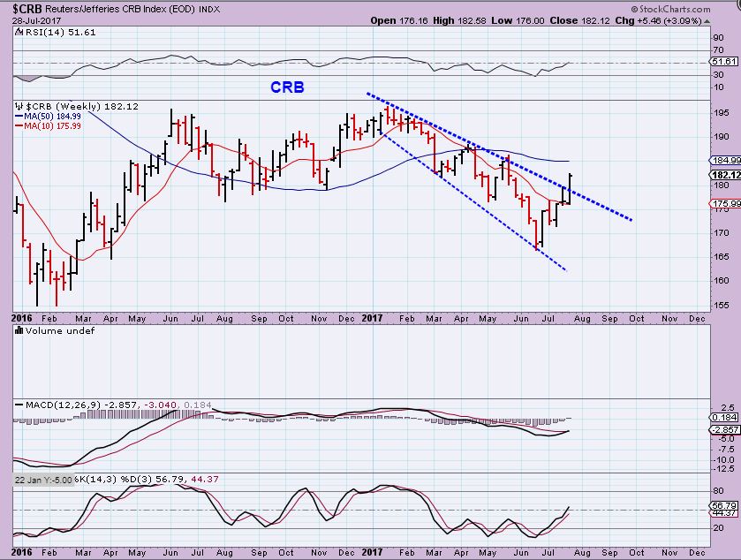Image resolution: width=741 pixels, height=560 pixels.
Task: Click the MA(50) 184.99 legend label
Action: (x=52, y=117)
